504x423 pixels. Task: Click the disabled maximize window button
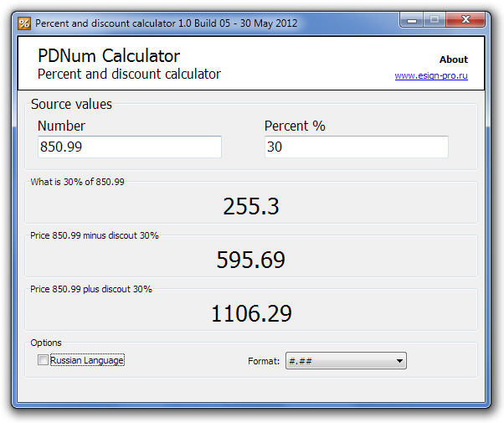click(435, 20)
